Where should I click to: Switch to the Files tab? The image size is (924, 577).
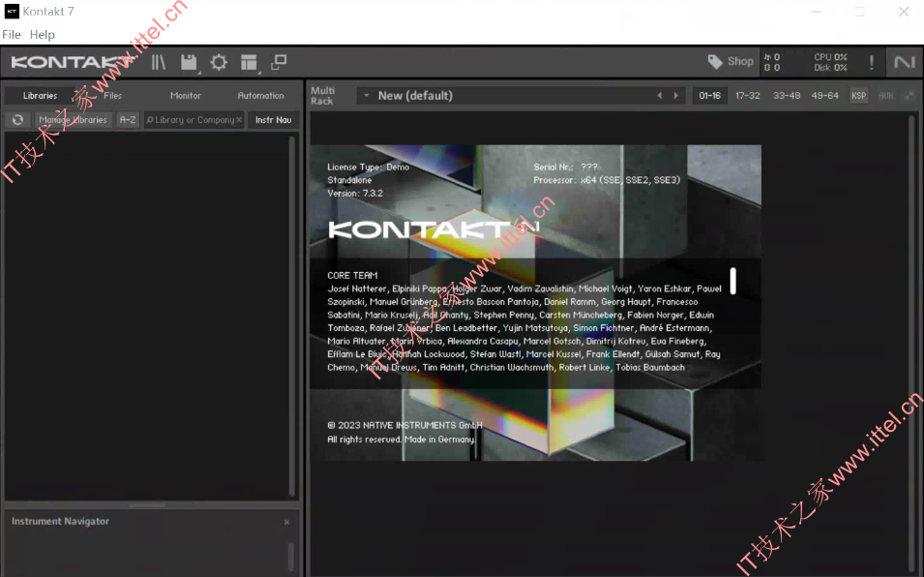click(112, 96)
